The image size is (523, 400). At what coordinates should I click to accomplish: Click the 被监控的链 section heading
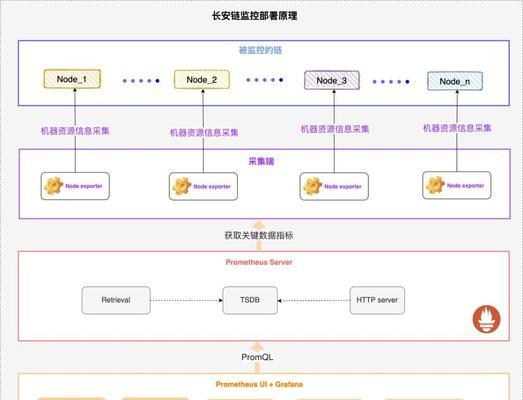point(260,50)
